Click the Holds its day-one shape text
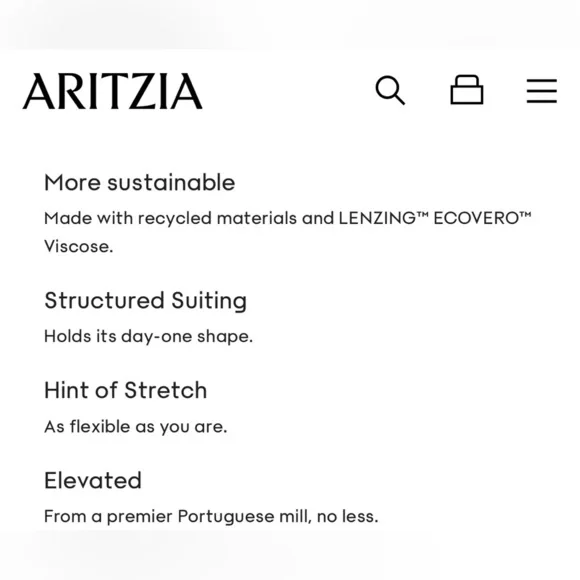This screenshot has width=580, height=580. pyautogui.click(x=148, y=337)
